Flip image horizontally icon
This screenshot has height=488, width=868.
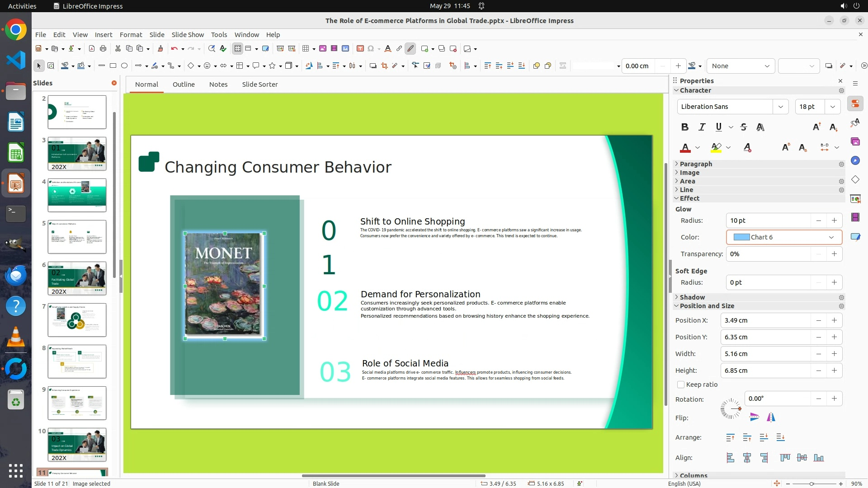[771, 417]
